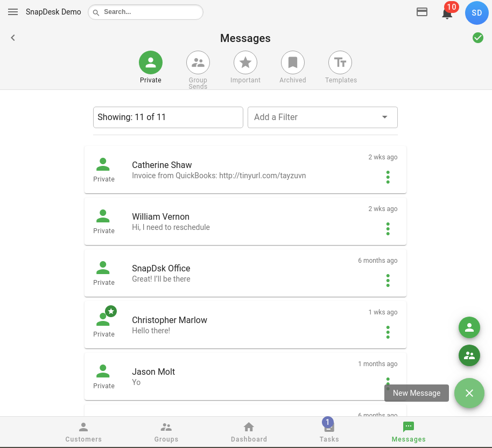This screenshot has height=448, width=492.
Task: Select the Private messages tab
Action: pos(151,67)
